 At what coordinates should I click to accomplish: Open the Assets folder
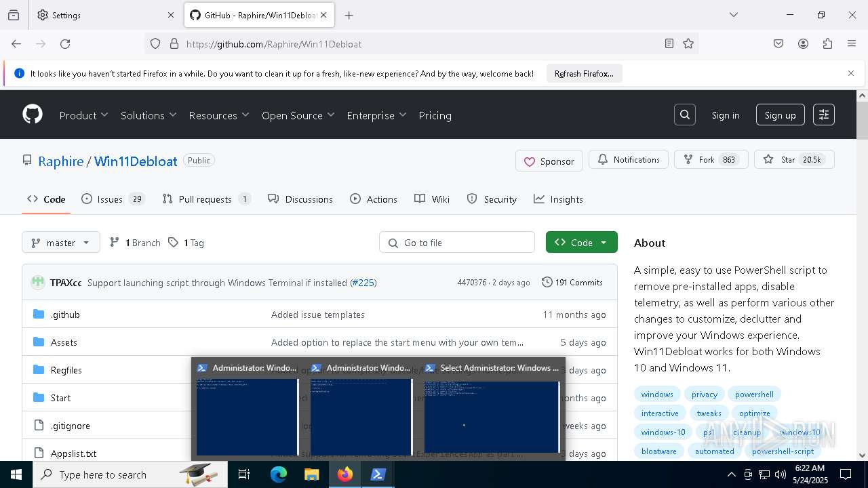tap(64, 342)
